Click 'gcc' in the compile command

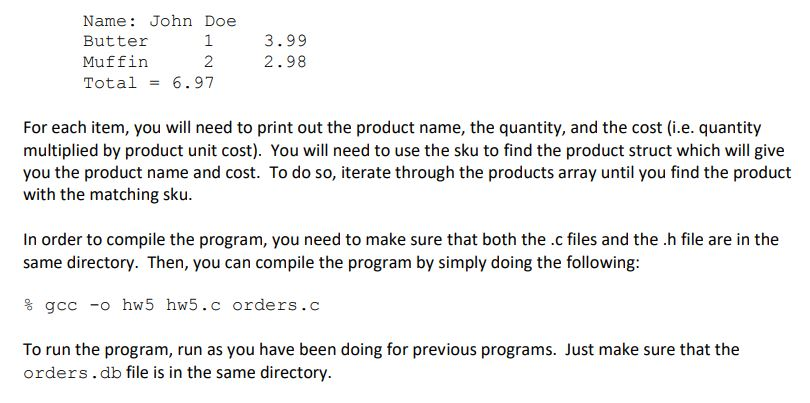coord(61,306)
